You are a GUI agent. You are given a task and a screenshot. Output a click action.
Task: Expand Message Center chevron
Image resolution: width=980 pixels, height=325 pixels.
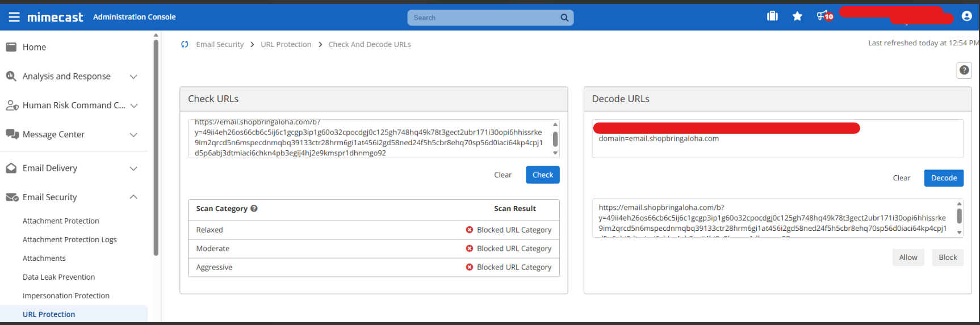[x=134, y=135]
